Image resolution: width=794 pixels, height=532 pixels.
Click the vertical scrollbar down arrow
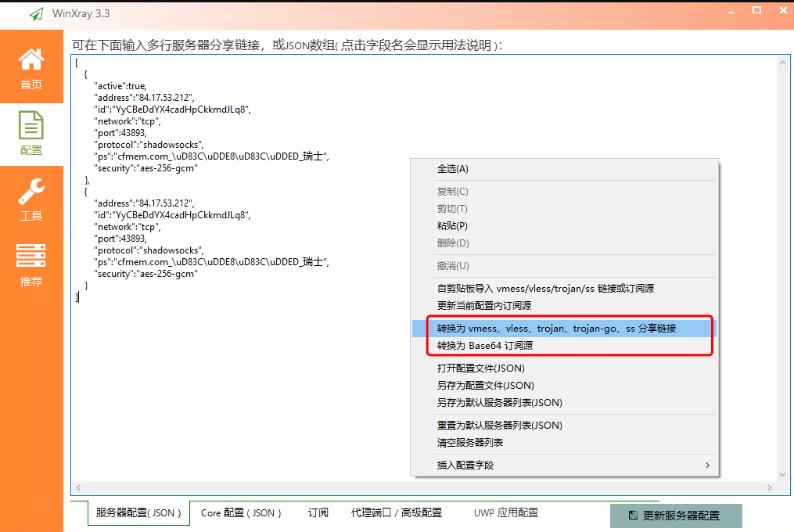pyautogui.click(x=783, y=475)
